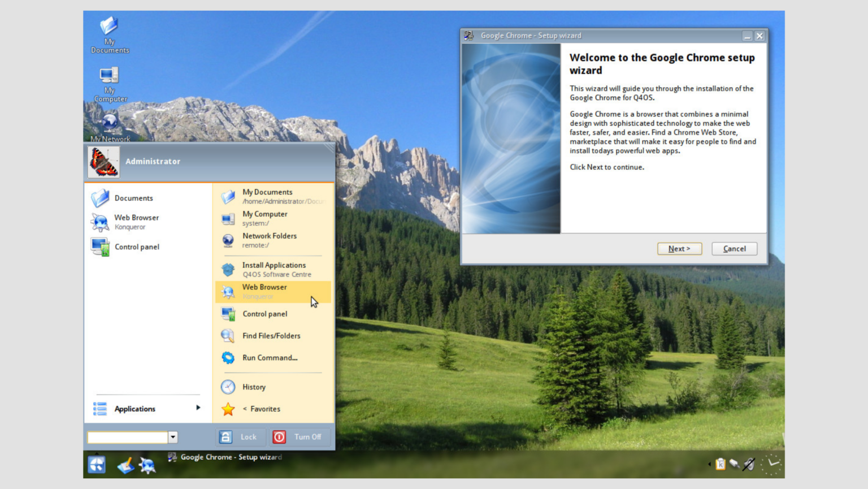Open desktop preferences via the pencil taskbar icon
868x489 pixels.
[125, 465]
